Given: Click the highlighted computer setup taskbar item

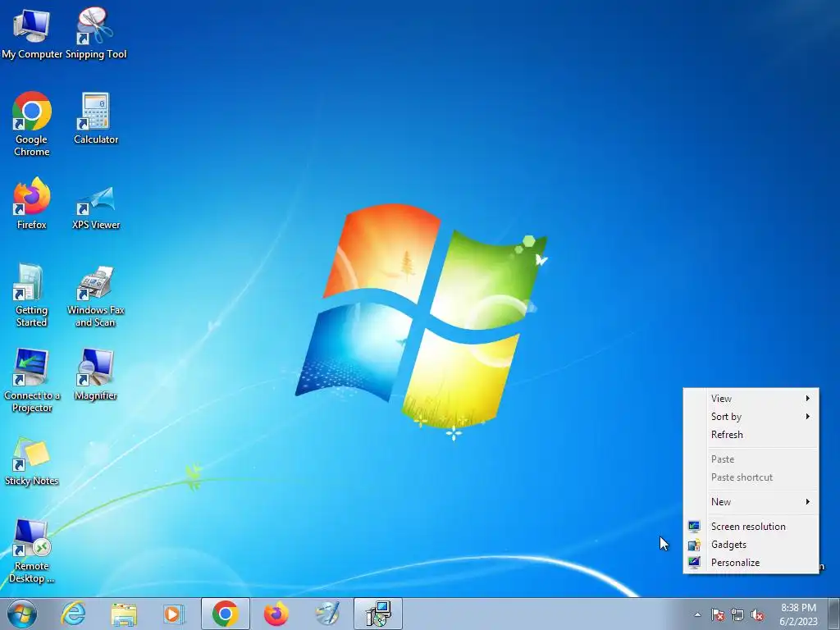Looking at the screenshot, I should (x=378, y=614).
